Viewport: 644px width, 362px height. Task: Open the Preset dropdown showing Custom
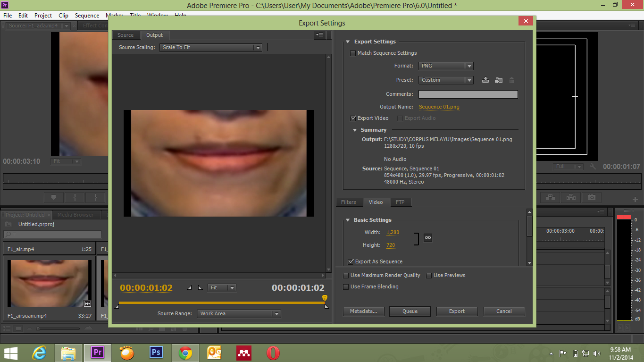(446, 80)
